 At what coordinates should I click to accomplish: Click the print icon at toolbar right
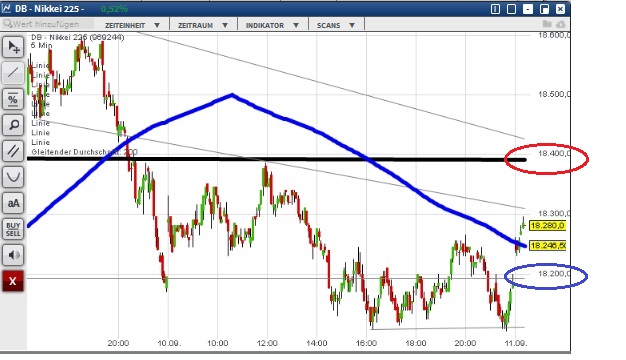tap(561, 24)
